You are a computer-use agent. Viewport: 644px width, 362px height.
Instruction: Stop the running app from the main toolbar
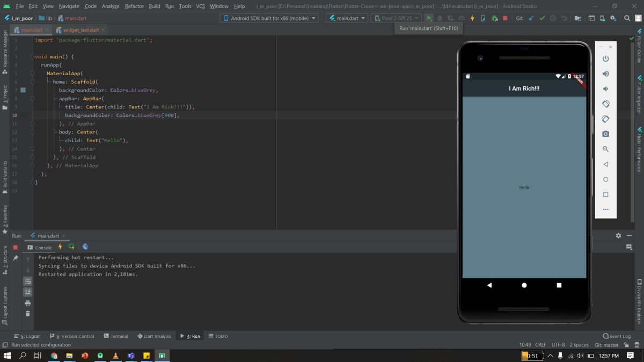pyautogui.click(x=504, y=18)
